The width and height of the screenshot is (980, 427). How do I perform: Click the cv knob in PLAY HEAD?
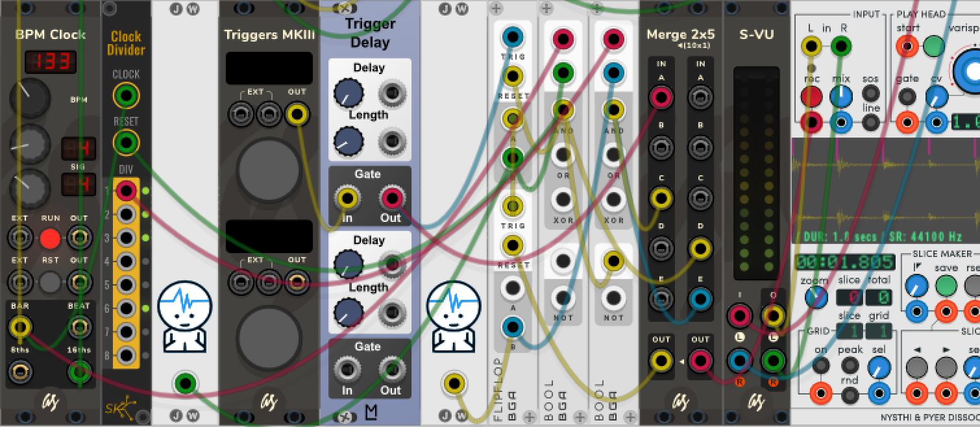click(936, 97)
